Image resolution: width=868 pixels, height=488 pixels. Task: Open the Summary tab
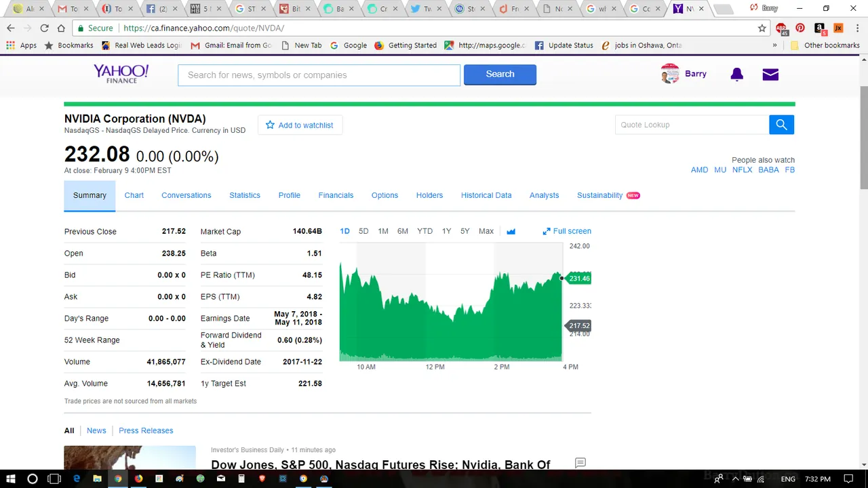tap(90, 195)
